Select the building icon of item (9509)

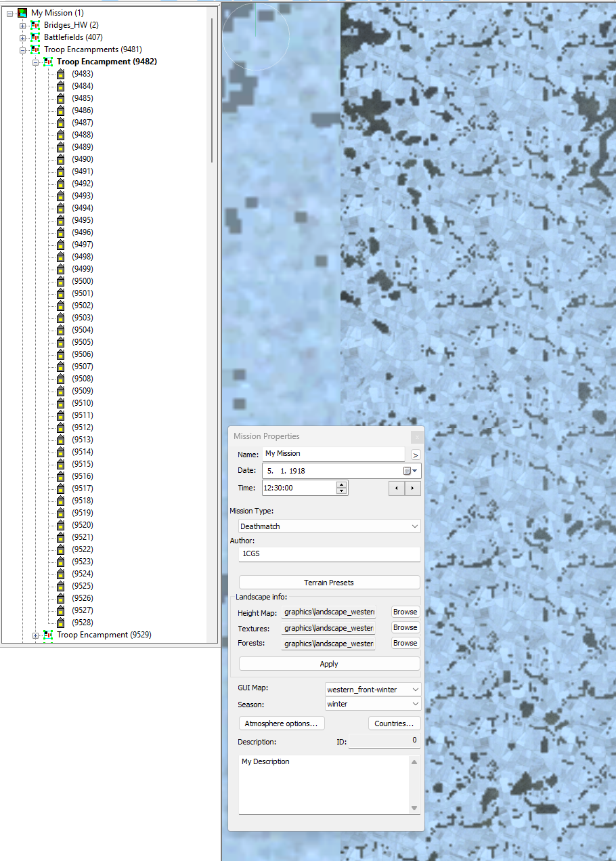[60, 391]
